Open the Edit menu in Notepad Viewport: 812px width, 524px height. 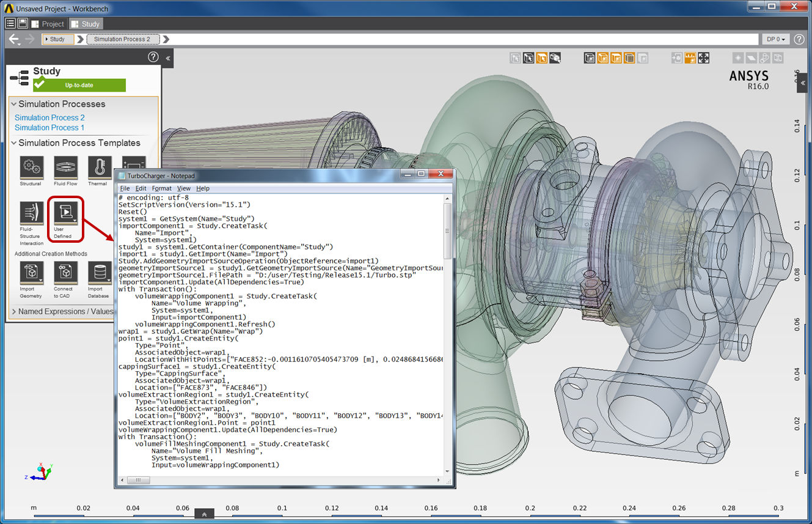[141, 188]
